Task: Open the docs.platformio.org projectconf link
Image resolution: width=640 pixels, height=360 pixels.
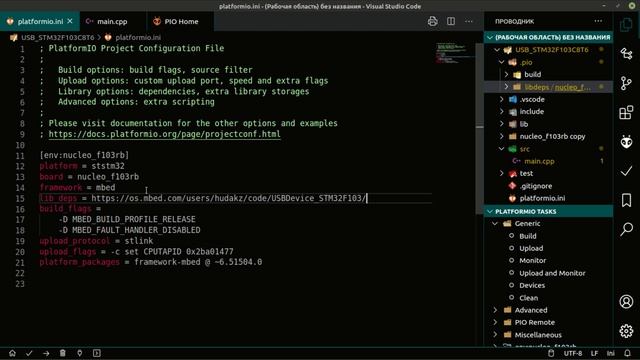Action: (164, 134)
